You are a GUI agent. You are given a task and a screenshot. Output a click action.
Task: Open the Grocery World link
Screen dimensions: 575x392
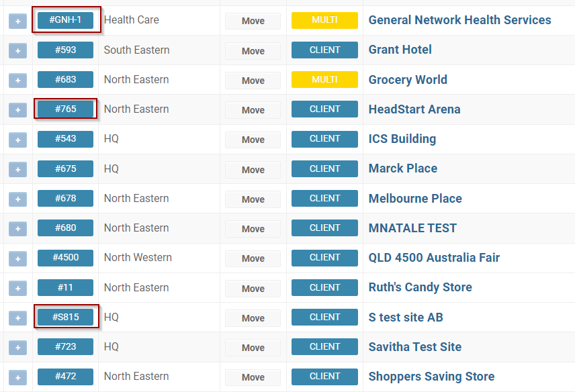408,79
